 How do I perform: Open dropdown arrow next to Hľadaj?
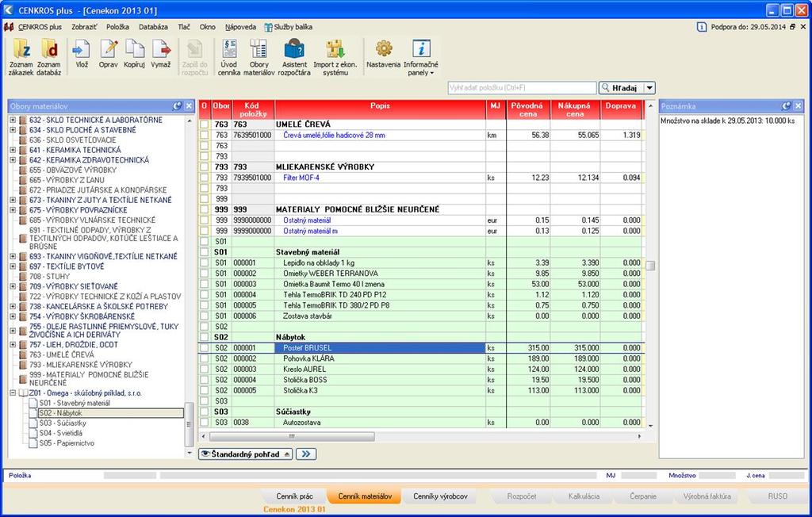tap(650, 88)
